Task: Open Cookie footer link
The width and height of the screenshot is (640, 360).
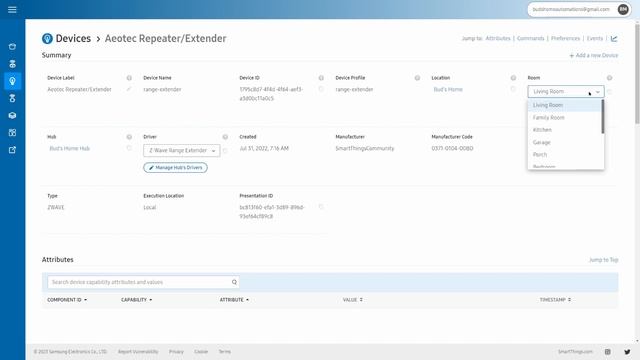Action: pyautogui.click(x=201, y=351)
